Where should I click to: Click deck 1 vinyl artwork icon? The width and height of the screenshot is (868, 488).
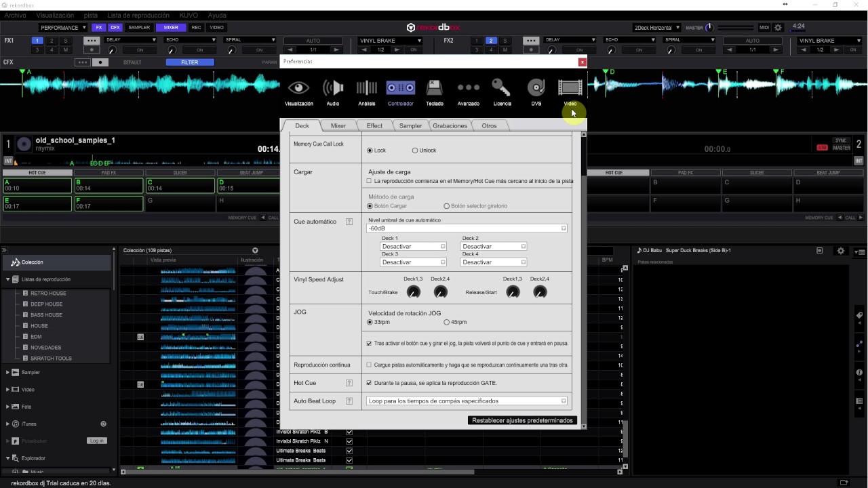[24, 144]
